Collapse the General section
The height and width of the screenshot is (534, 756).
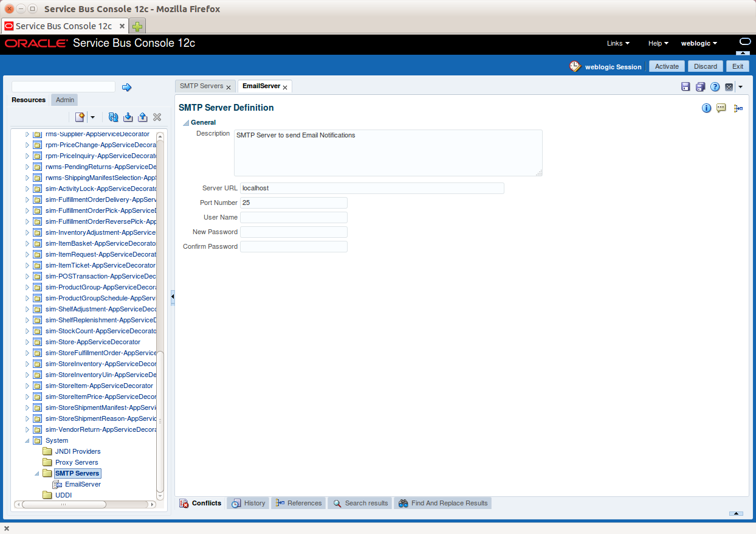pos(186,123)
